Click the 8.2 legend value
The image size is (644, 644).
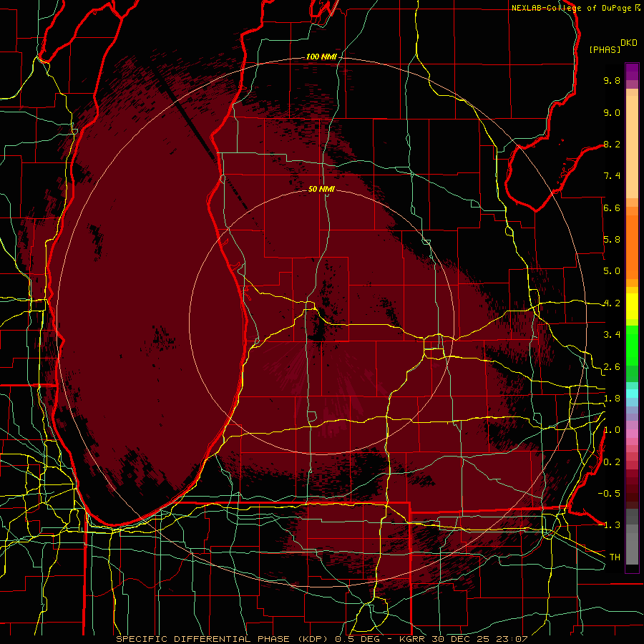[x=612, y=144]
